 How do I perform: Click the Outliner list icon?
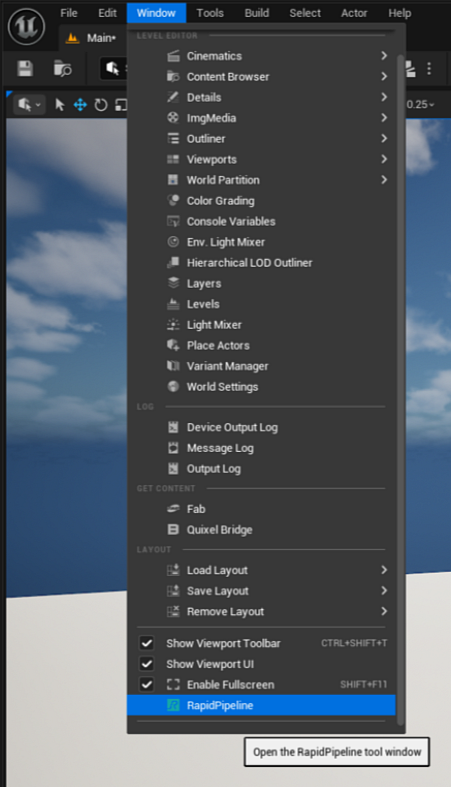point(173,138)
